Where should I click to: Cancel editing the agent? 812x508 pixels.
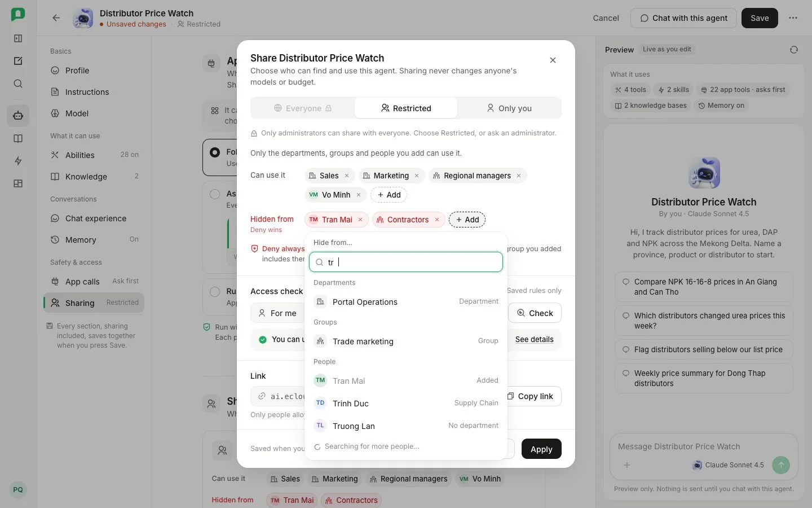(606, 18)
